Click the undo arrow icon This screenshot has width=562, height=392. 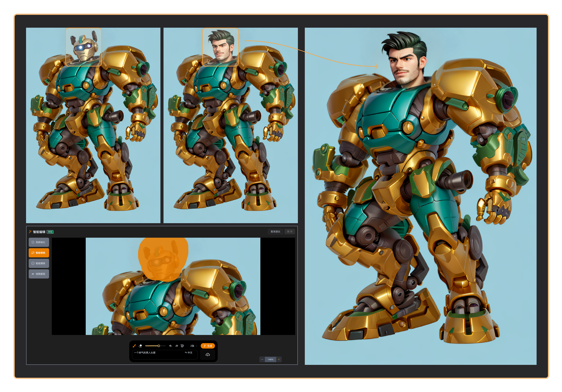pos(170,346)
